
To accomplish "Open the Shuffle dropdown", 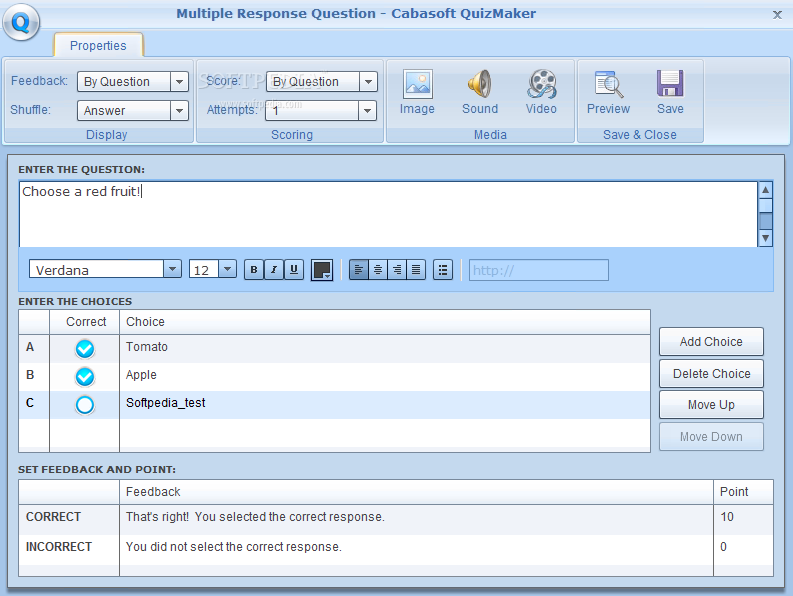I will point(179,110).
